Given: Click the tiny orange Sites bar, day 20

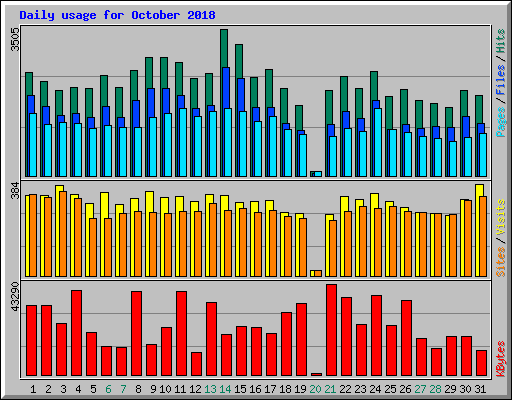Looking at the screenshot, I should [318, 273].
